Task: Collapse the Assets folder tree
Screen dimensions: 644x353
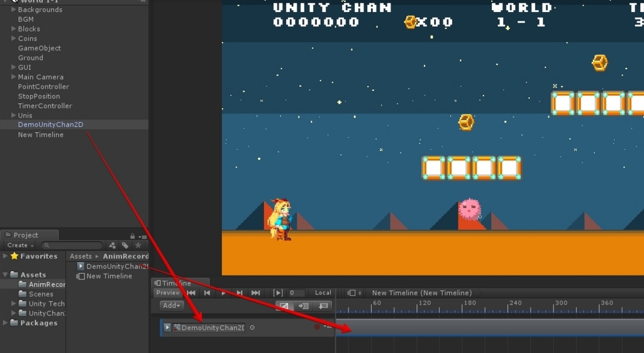Action: [x=5, y=274]
